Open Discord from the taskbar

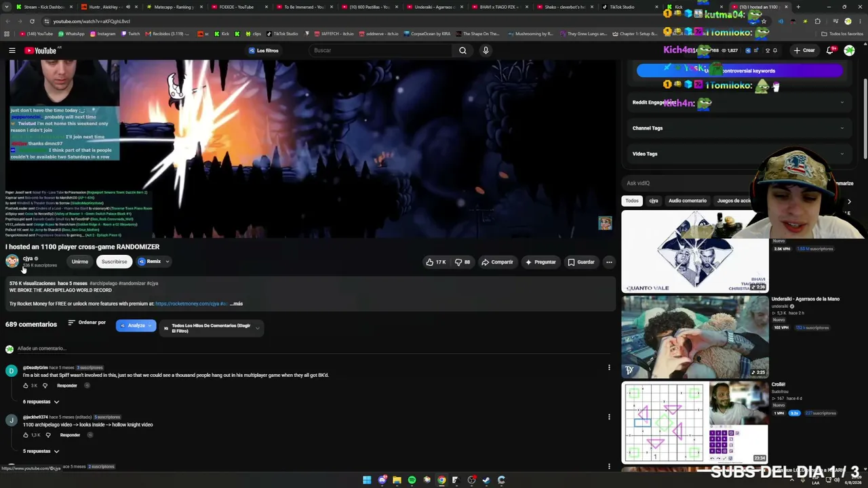click(382, 480)
